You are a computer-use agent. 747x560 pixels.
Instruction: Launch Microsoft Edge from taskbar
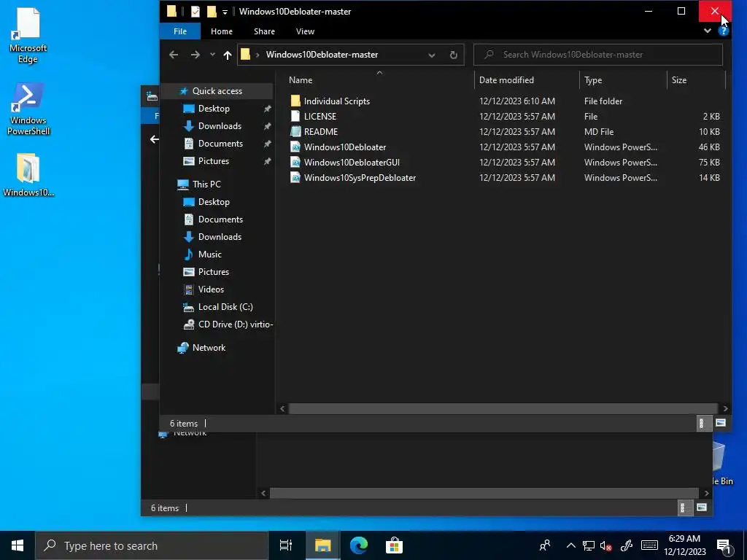359,545
